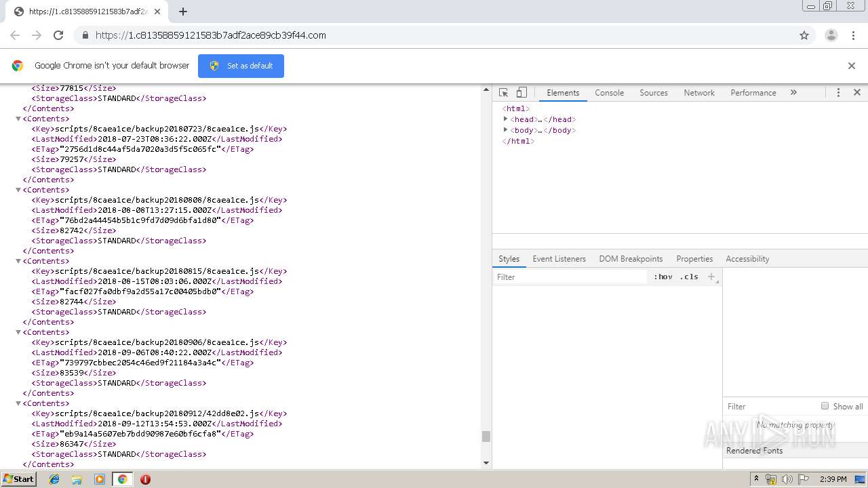This screenshot has height=488, width=868.
Task: Open the Windows Start menu
Action: pos(19,479)
